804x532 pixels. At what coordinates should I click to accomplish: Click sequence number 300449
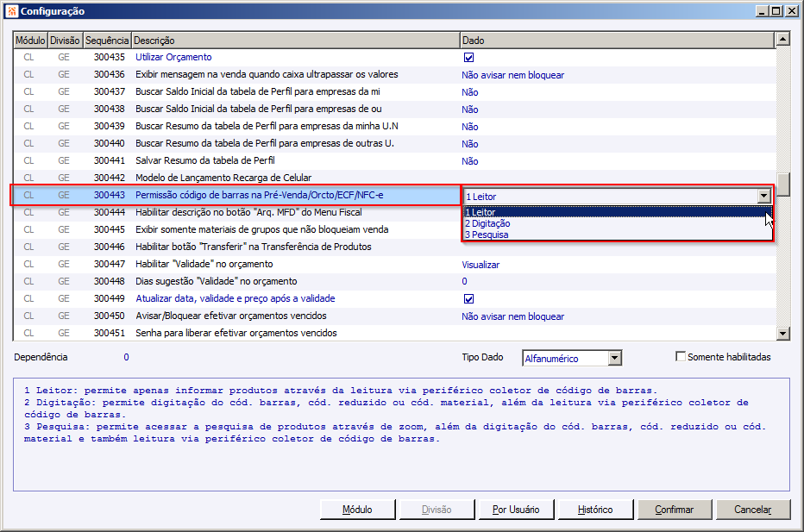(110, 298)
